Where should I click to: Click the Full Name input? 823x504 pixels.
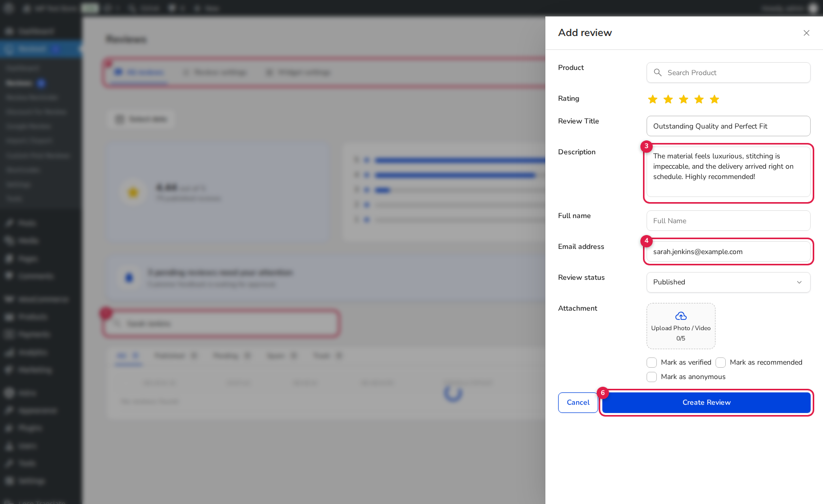728,221
